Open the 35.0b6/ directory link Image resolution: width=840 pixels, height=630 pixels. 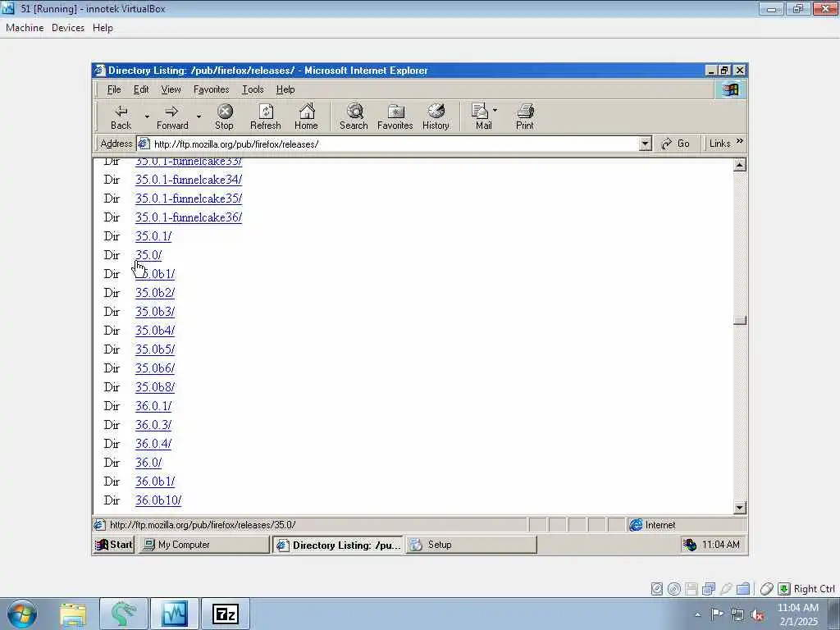coord(155,368)
